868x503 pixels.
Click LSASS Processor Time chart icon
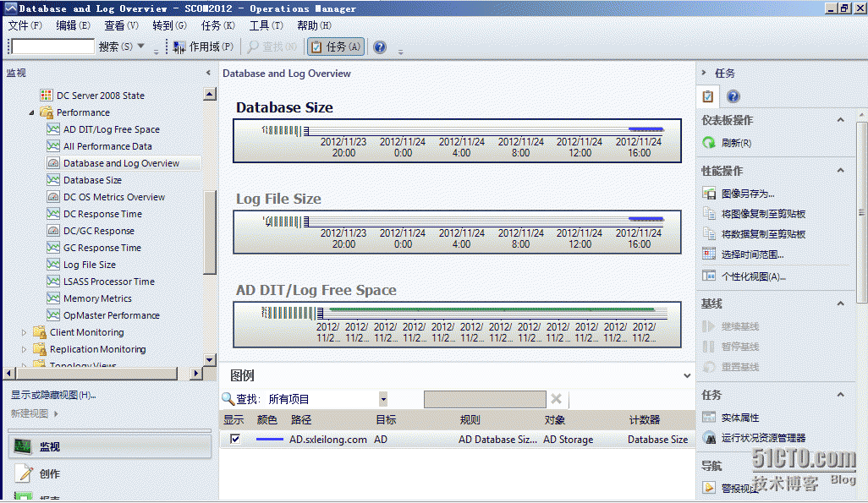53,282
